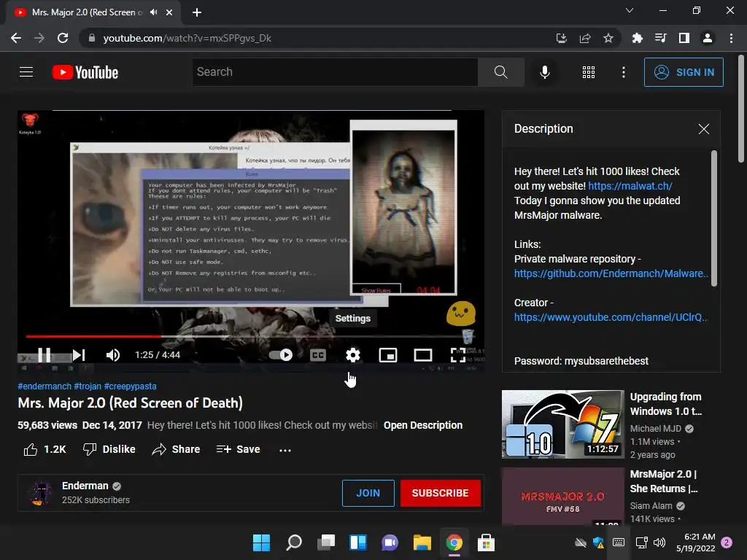Click the SUBSCRIBE button
Viewport: 747px width, 560px height.
440,493
